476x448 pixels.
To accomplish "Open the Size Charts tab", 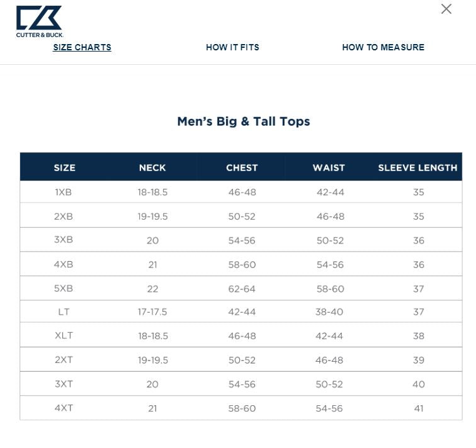I will click(x=82, y=47).
